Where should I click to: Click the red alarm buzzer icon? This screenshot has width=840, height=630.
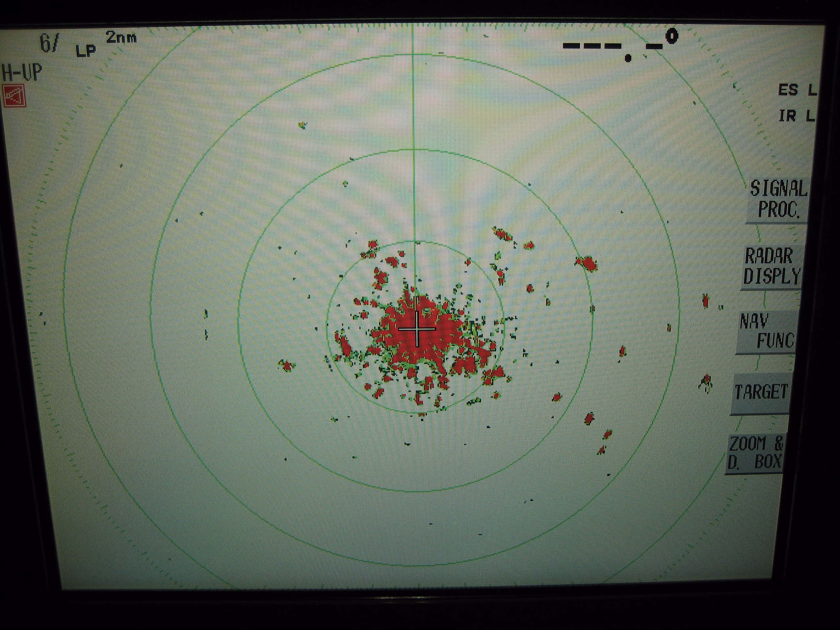(14, 95)
